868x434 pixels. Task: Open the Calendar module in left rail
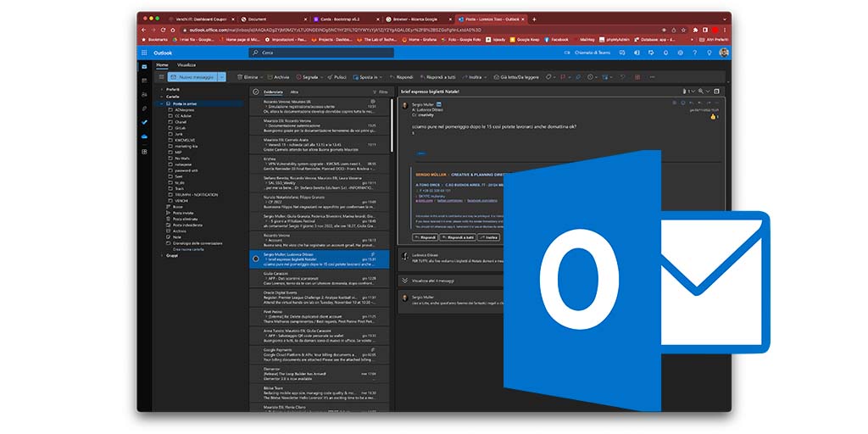click(x=144, y=81)
